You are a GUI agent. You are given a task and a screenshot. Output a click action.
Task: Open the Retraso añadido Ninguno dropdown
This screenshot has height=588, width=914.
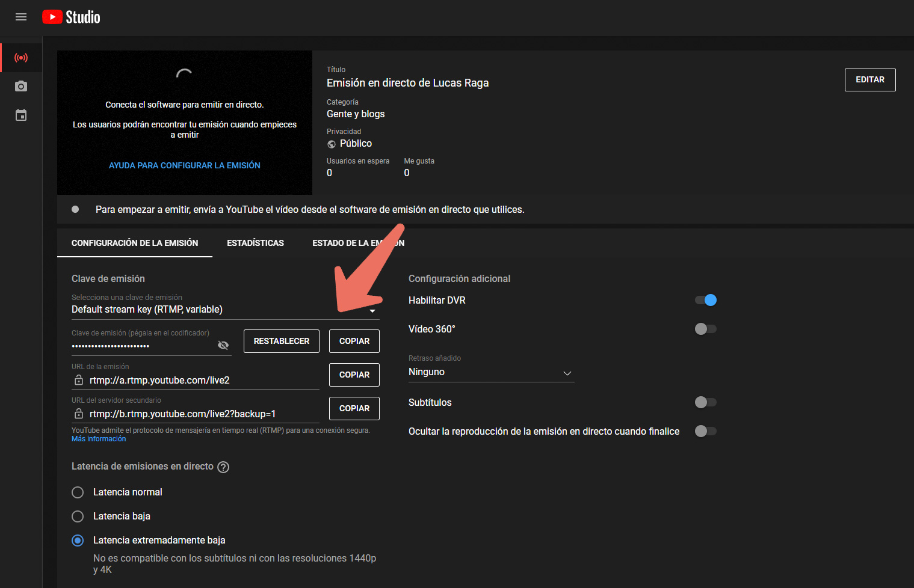pos(491,372)
